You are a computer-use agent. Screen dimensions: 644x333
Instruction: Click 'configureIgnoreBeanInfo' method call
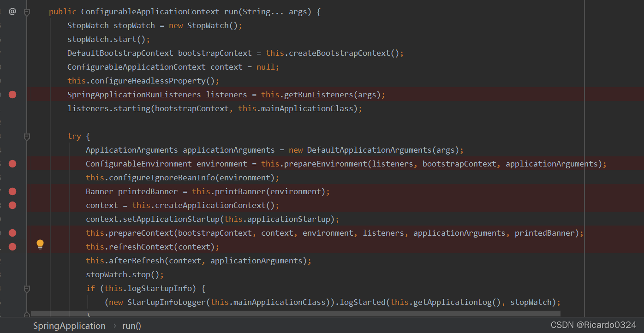click(162, 178)
